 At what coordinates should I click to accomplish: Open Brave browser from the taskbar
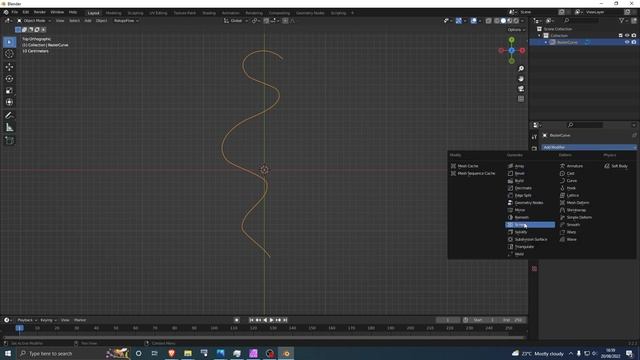(171, 353)
